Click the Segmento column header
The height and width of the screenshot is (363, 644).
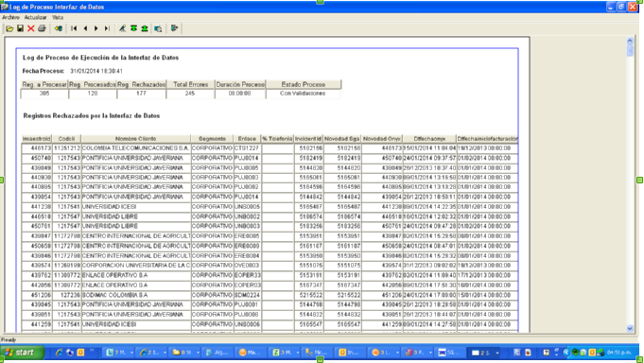pos(212,139)
